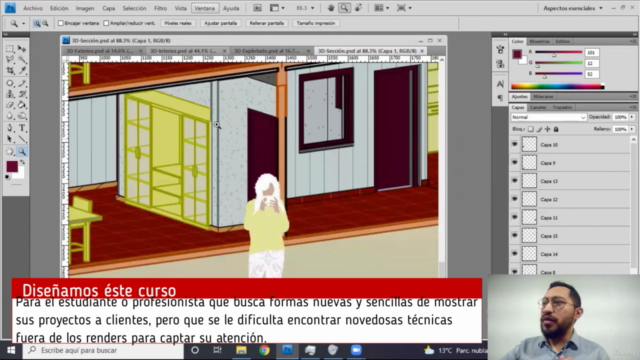
Task: Open the Arrange Documents dropdown
Action: pos(382,8)
